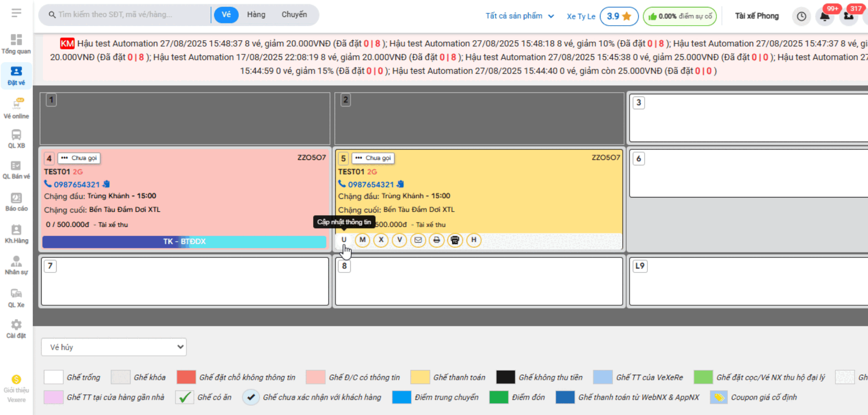Image resolution: width=868 pixels, height=415 pixels.
Task: Go to Báo cáo reports icon
Action: coord(16,202)
